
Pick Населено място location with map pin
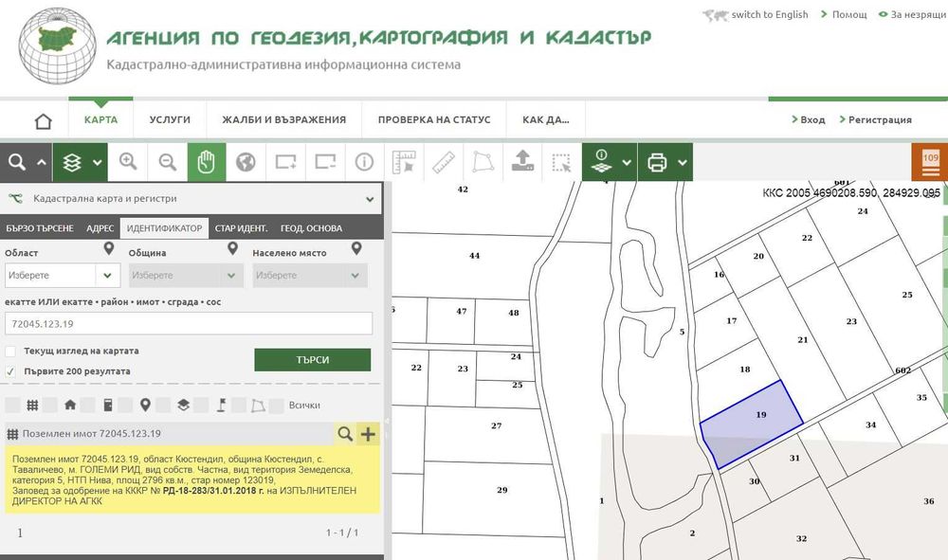(x=356, y=248)
